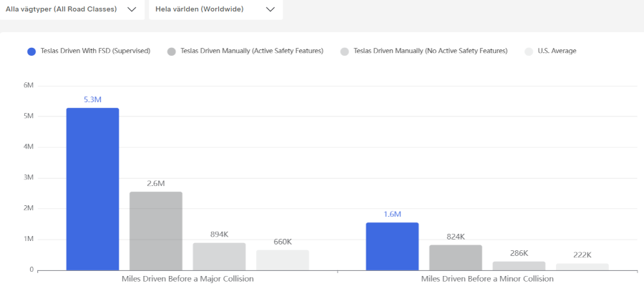Click the 222K U.S. Average bar
Viewport: 644px width, 286px height.
coord(582,266)
